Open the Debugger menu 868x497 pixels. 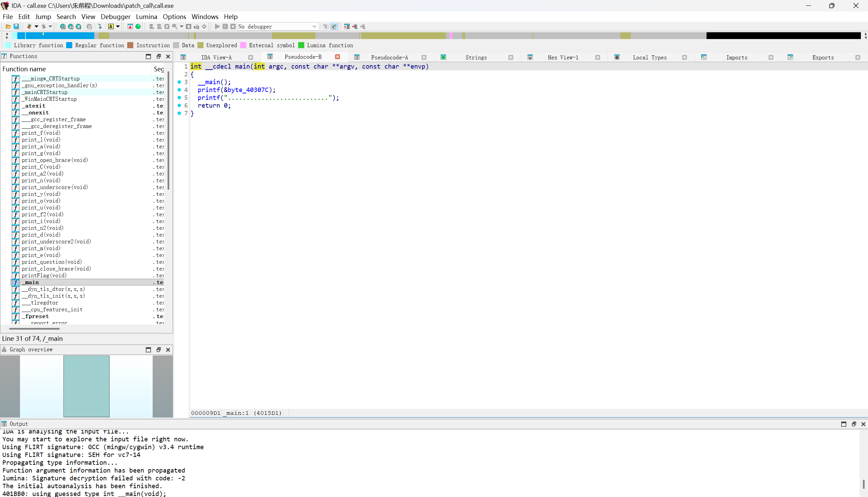(x=115, y=17)
